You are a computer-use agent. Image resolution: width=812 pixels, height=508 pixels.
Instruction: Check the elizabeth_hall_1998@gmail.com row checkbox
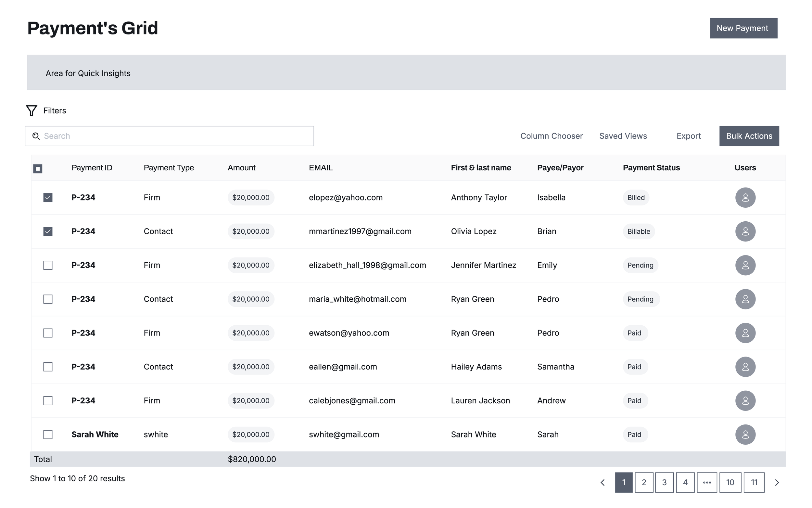pos(48,266)
